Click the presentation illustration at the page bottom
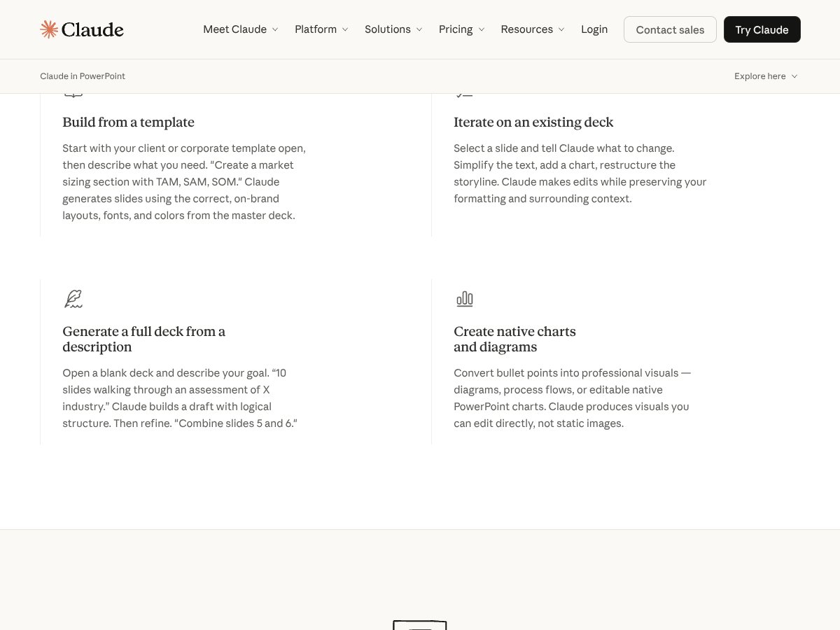 pos(419,624)
